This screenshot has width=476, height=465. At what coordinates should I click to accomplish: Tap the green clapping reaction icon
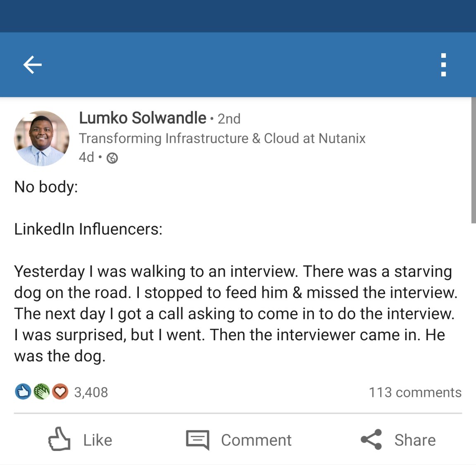click(41, 391)
